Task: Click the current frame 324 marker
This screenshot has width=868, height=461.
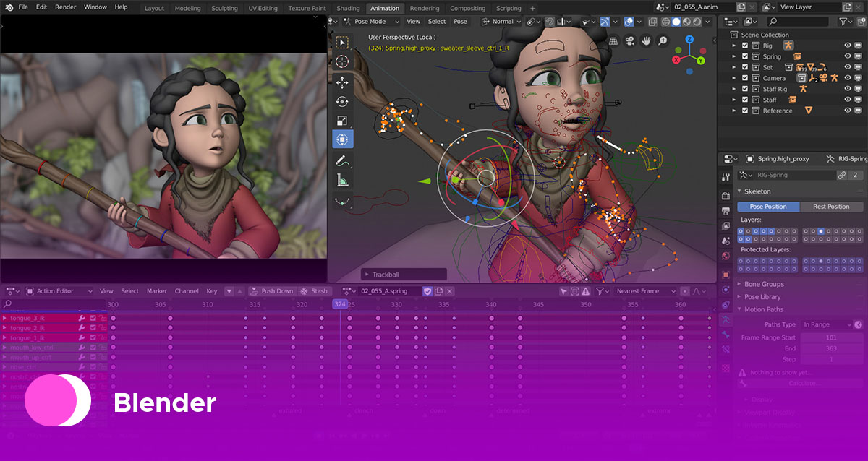Action: [x=340, y=304]
